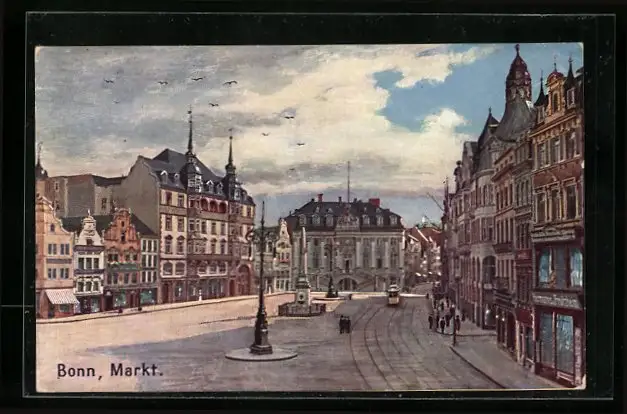Image resolution: width=627 pixels, height=414 pixels.
Task: Click the "Bonn, Markt." caption text
Action: 108,370
